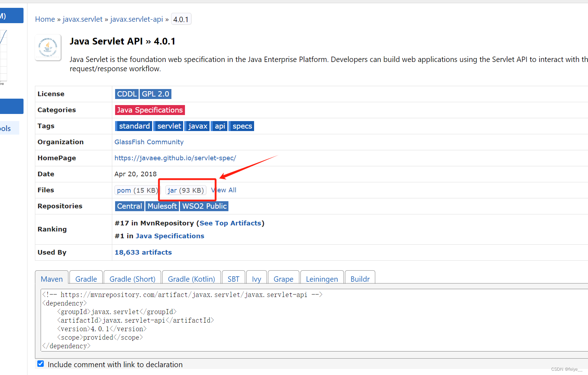Go to Home breadcrumb link
This screenshot has width=588, height=375.
coord(45,19)
